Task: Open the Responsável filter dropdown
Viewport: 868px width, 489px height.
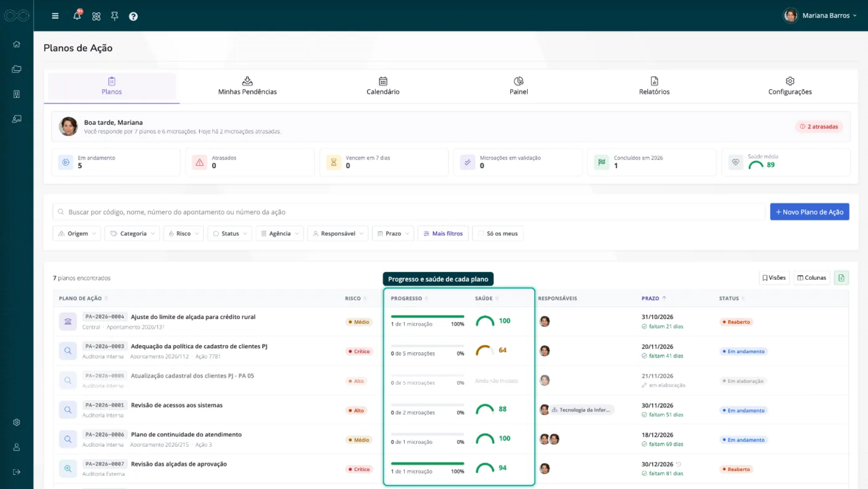Action: [x=338, y=233]
